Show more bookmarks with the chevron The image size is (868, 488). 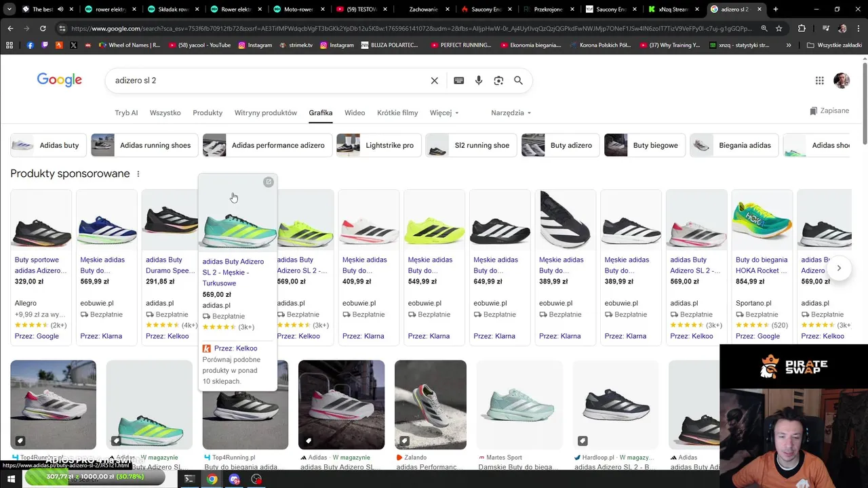point(789,45)
